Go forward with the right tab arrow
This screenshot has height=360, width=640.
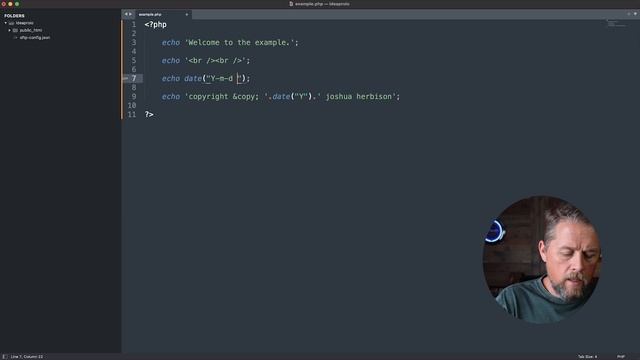131,14
